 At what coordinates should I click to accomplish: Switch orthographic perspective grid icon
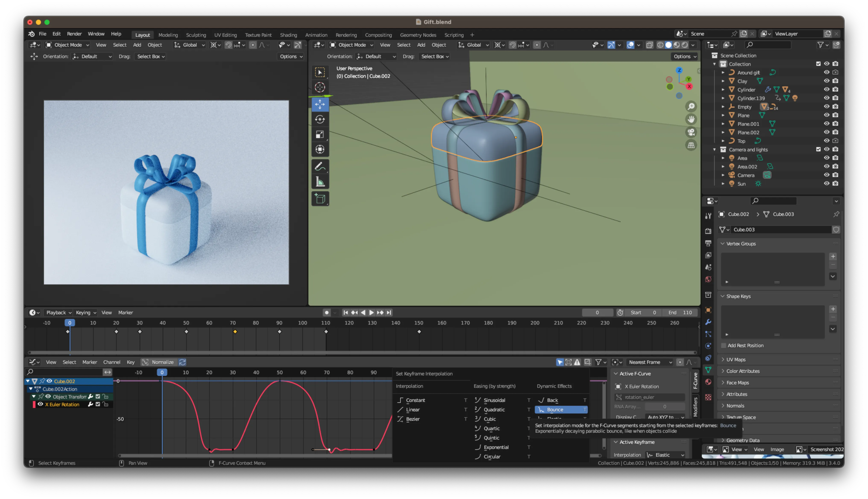coord(691,145)
